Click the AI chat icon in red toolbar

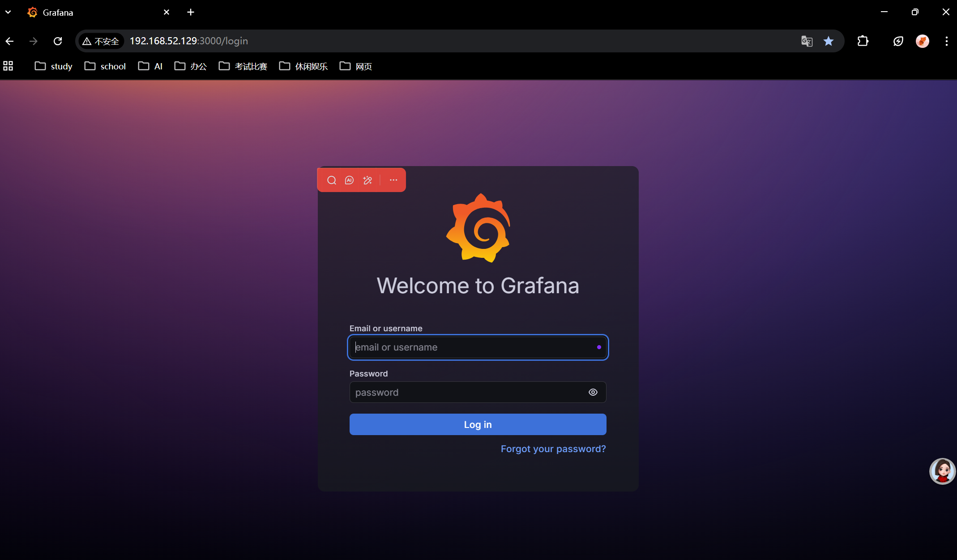tap(349, 180)
